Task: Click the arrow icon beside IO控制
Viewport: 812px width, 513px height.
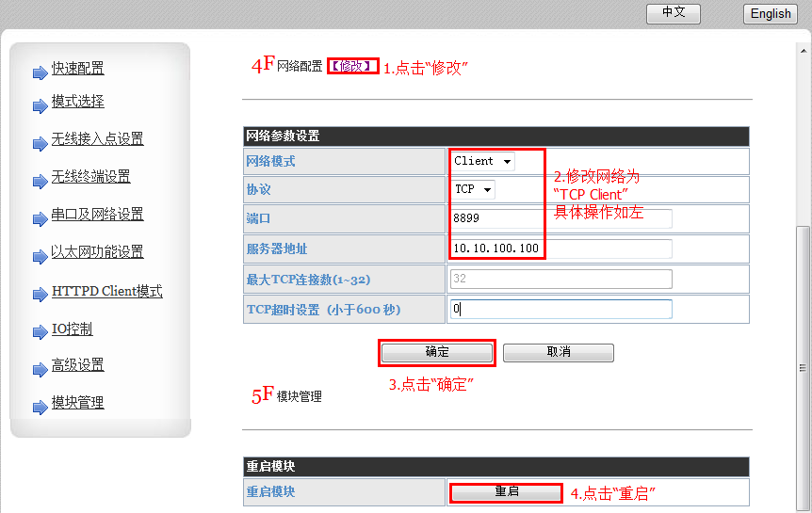Action: [40, 333]
